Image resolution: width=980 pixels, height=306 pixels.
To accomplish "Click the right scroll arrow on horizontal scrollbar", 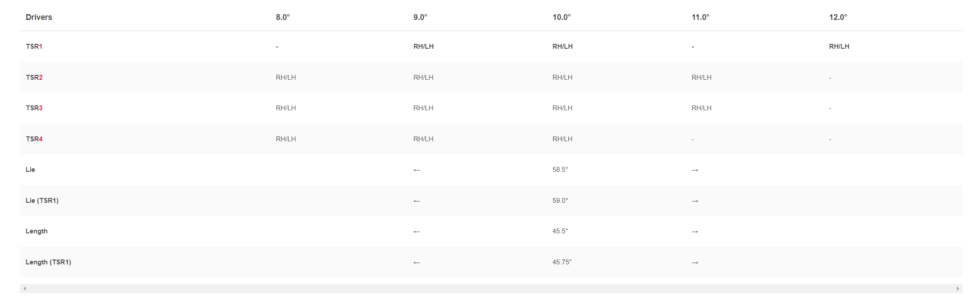I will point(958,288).
